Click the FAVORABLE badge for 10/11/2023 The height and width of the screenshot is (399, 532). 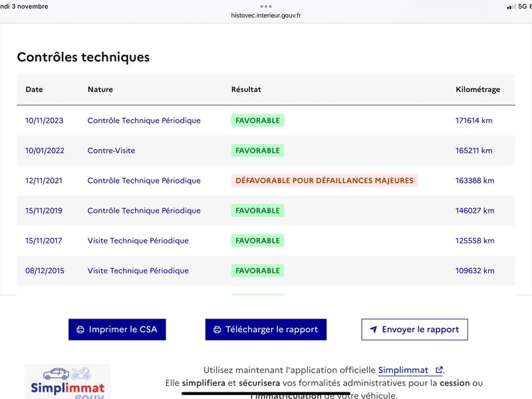[x=257, y=120]
